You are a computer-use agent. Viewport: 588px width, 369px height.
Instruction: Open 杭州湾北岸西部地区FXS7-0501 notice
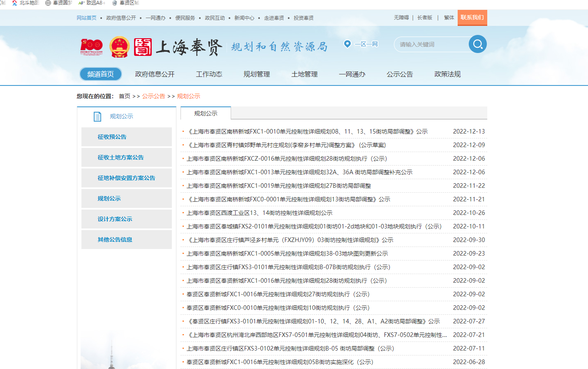317,335
